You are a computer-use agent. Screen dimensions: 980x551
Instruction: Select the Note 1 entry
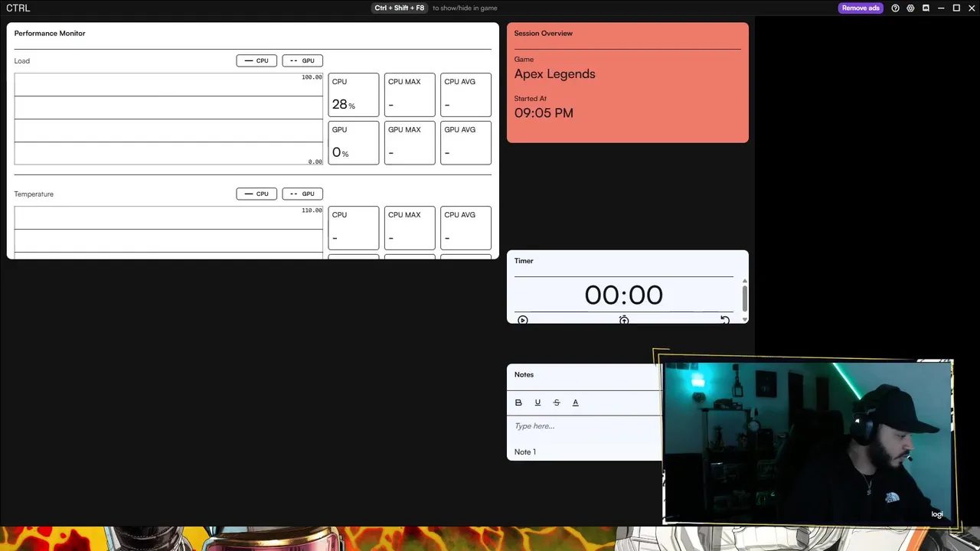coord(525,452)
